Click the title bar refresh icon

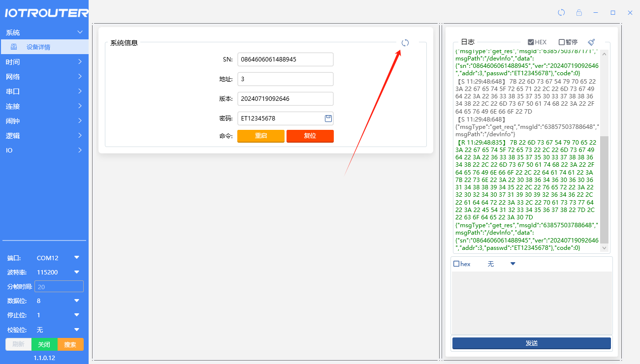(x=561, y=13)
